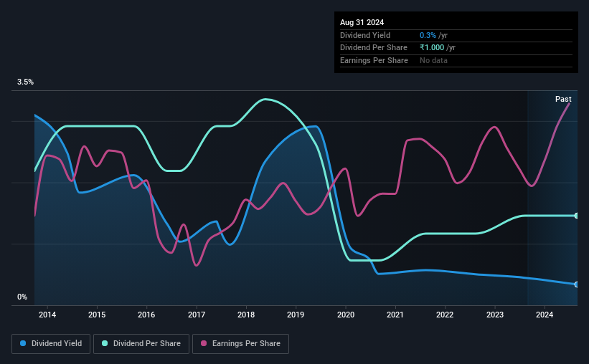Click the ₹1.000 dividend per share value
This screenshot has height=364, width=589.
(x=432, y=48)
